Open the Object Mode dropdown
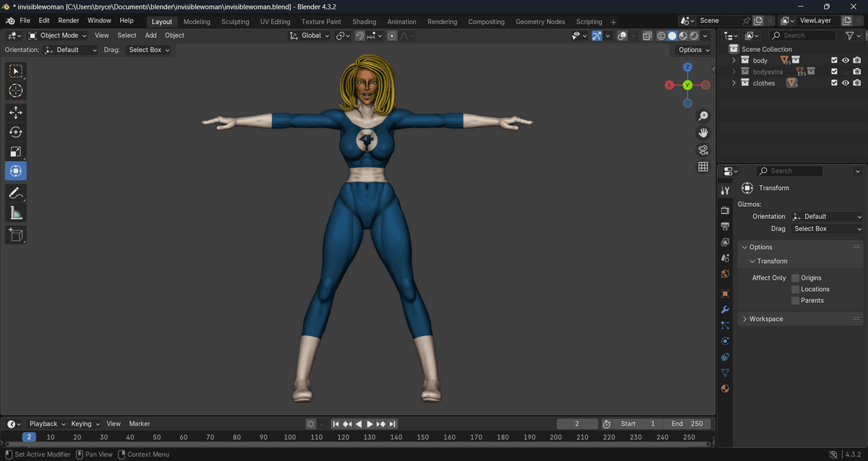The image size is (868, 461). (x=58, y=35)
